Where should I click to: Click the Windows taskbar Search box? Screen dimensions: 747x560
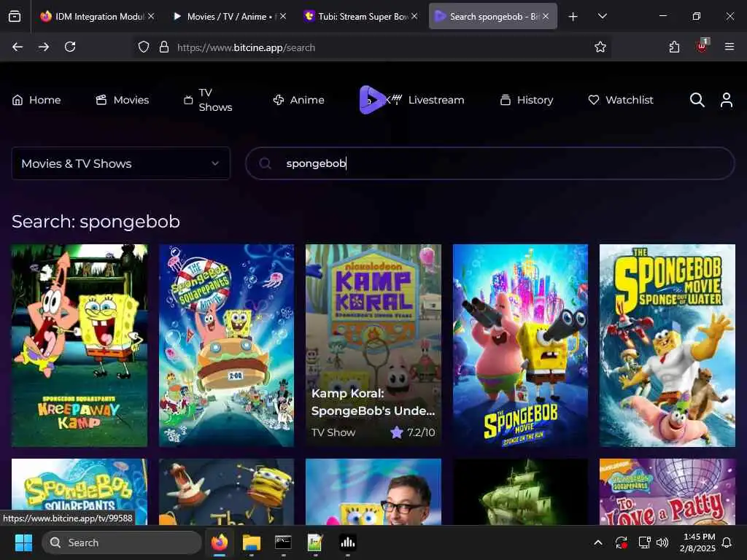point(122,542)
